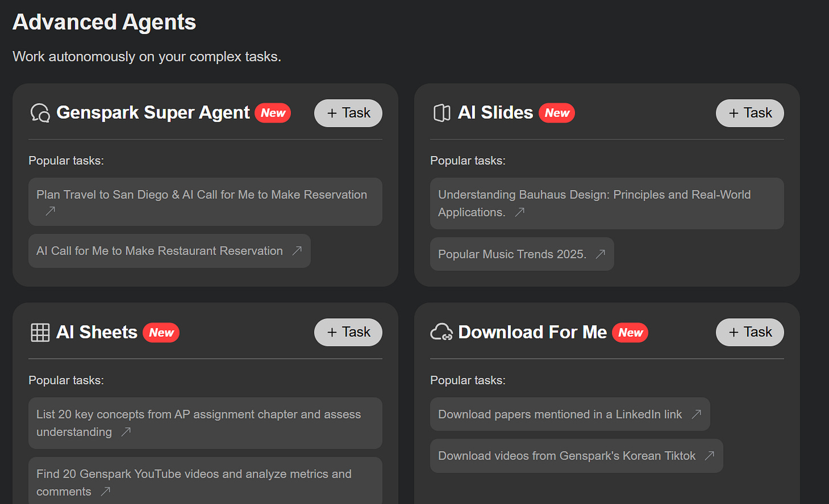Click the AI Sheets title
The height and width of the screenshot is (504, 829).
click(x=97, y=332)
